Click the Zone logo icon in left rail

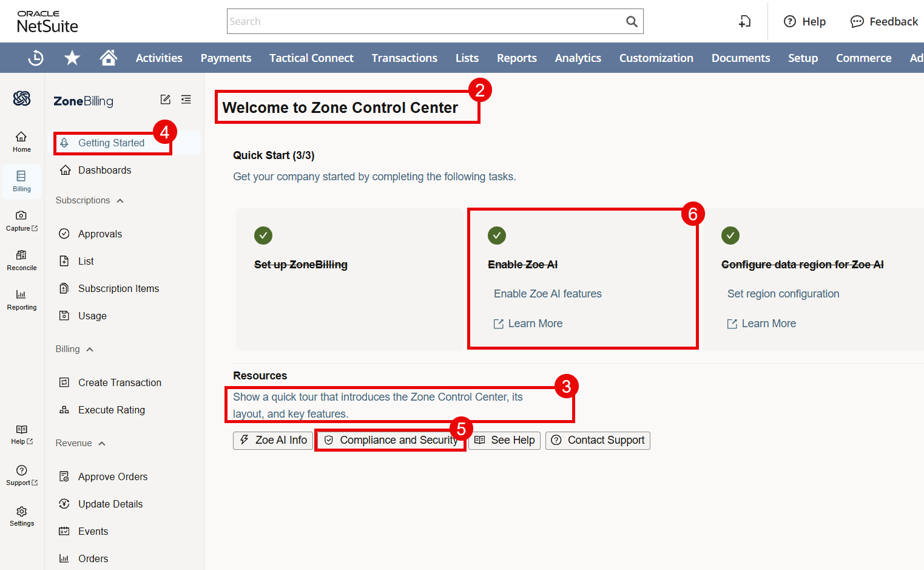[x=22, y=98]
